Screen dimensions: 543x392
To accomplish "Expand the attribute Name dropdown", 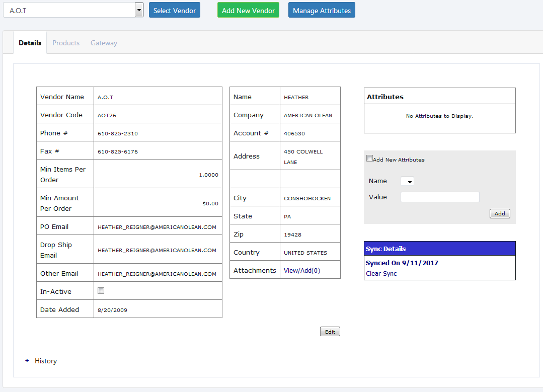I will click(407, 181).
